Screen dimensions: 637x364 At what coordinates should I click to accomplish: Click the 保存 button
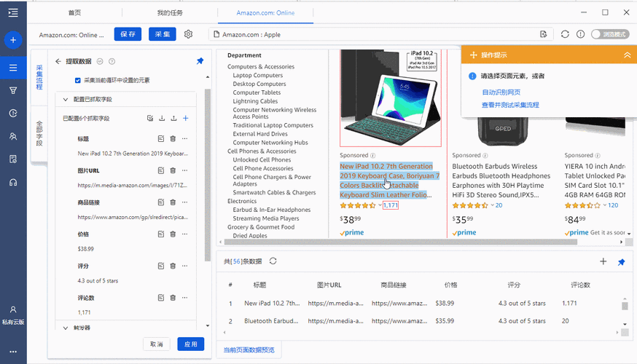click(128, 34)
